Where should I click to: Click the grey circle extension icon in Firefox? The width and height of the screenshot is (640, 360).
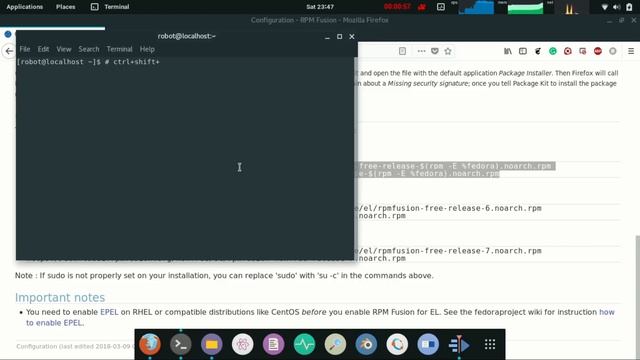[x=613, y=51]
